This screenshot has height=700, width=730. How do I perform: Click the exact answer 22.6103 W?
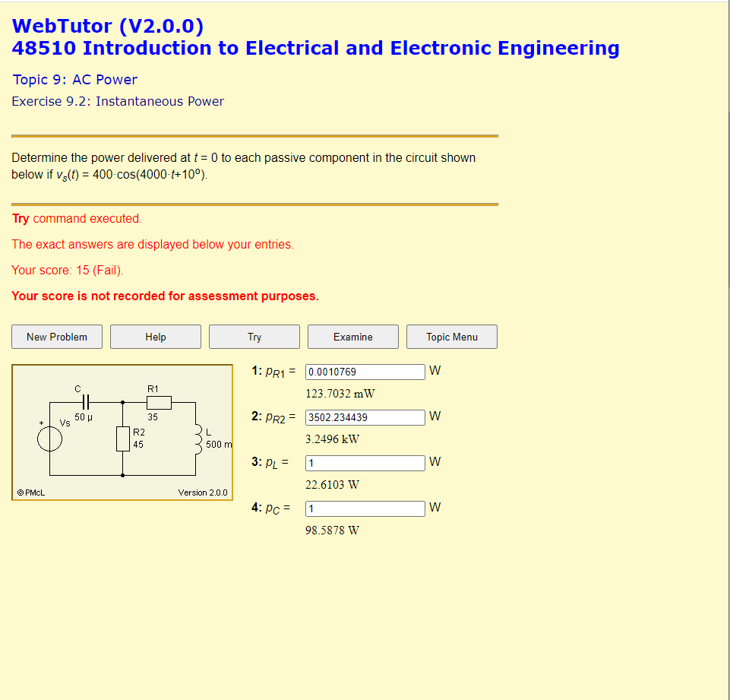point(332,485)
